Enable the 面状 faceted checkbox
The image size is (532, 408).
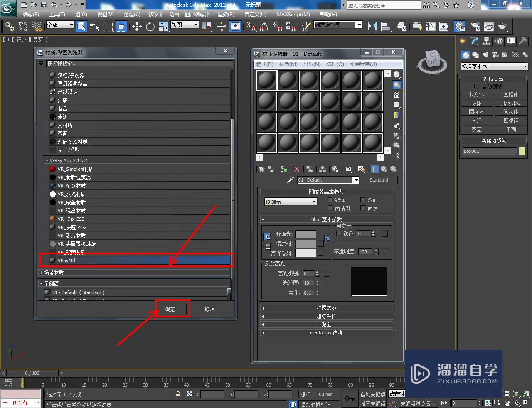click(363, 208)
